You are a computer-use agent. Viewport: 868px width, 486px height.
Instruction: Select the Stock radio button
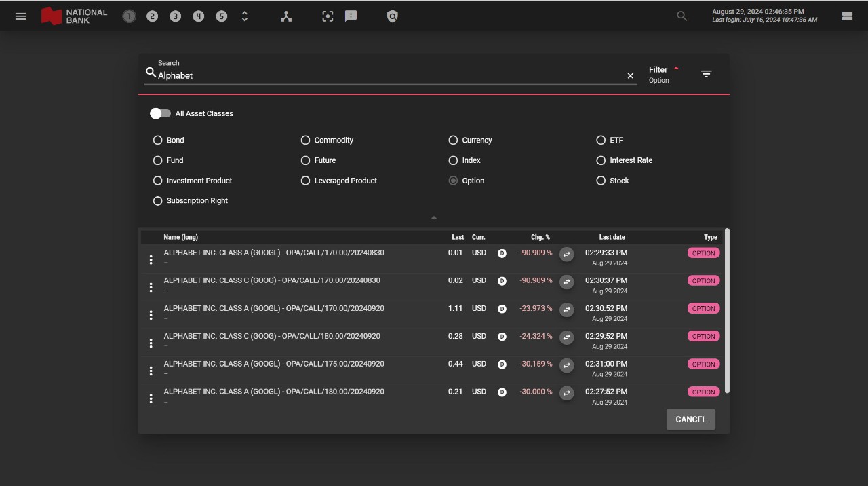coord(601,181)
